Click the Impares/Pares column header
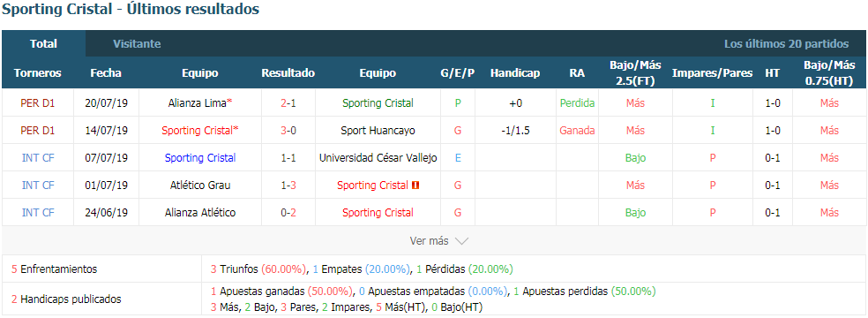The width and height of the screenshot is (868, 318). pos(712,73)
